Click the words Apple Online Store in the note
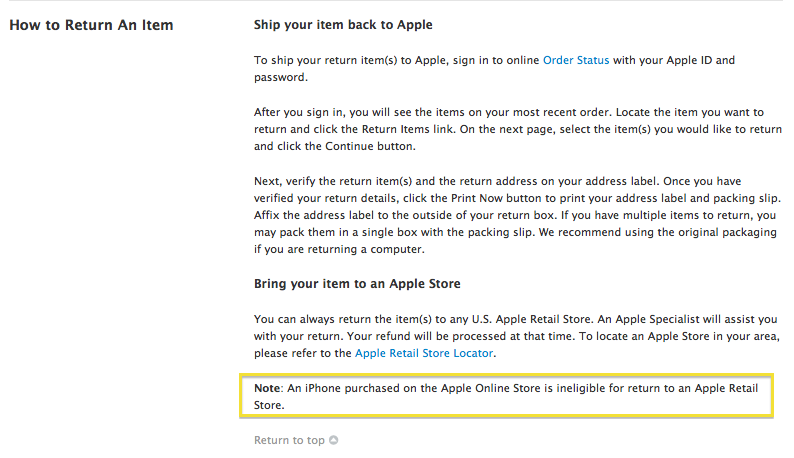The height and width of the screenshot is (458, 794). pos(477,387)
